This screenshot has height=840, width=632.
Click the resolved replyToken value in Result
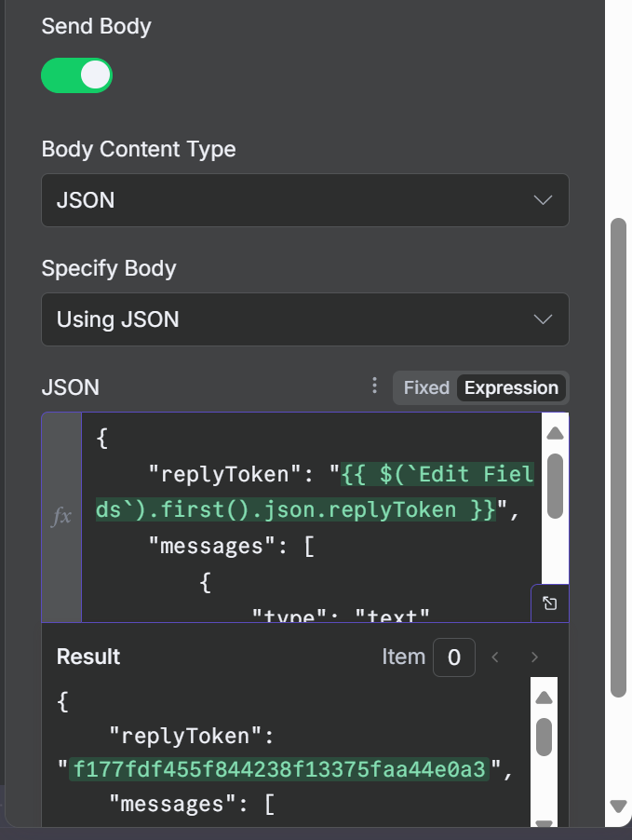(x=279, y=770)
